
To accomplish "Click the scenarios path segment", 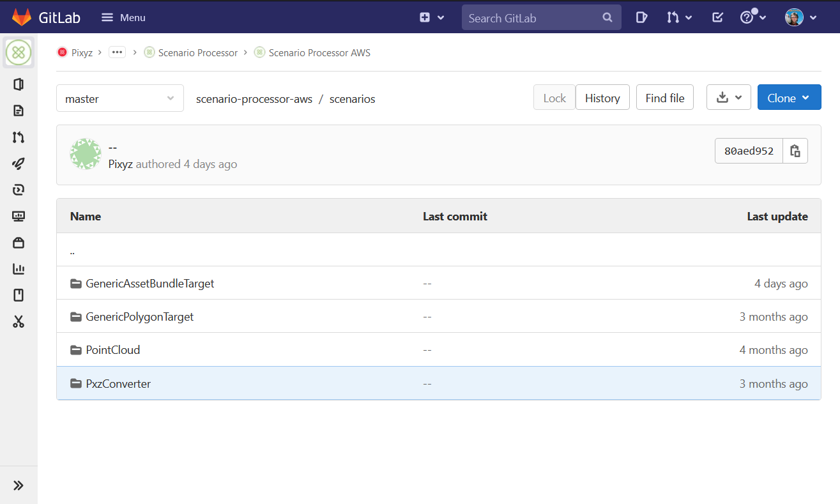I will point(353,98).
